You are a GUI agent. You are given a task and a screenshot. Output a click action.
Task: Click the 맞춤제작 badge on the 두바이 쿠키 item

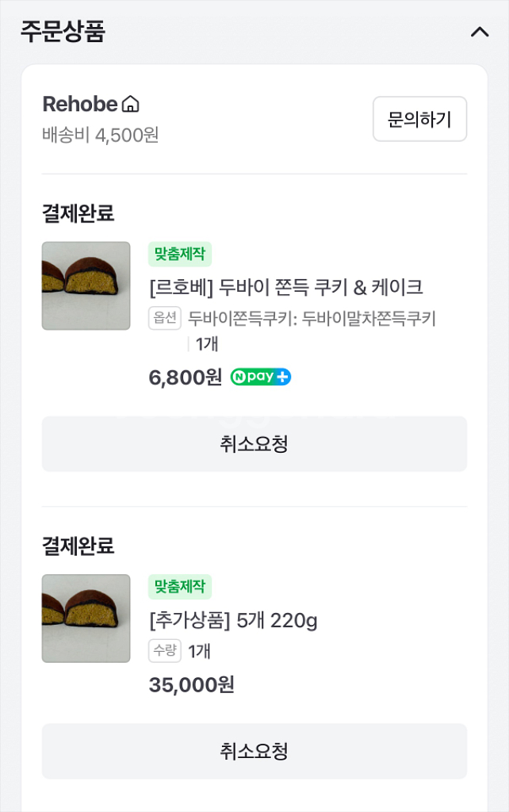pyautogui.click(x=180, y=255)
